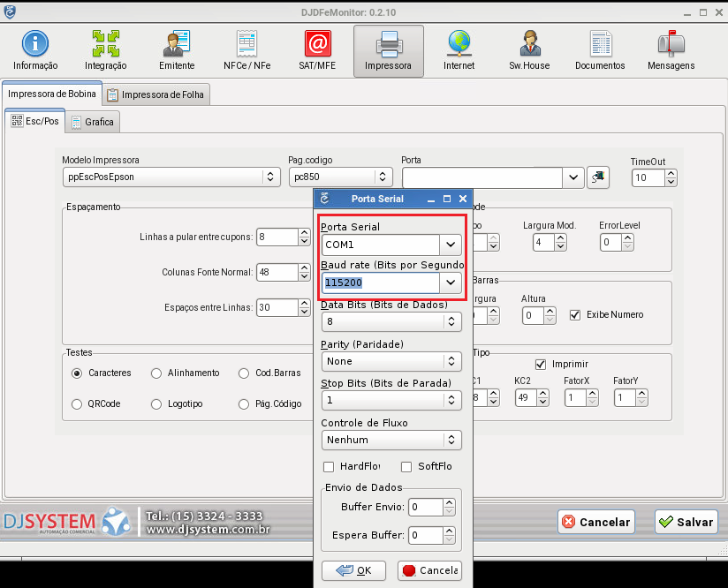
Task: Select the Cod.Barras test radio button
Action: (244, 373)
